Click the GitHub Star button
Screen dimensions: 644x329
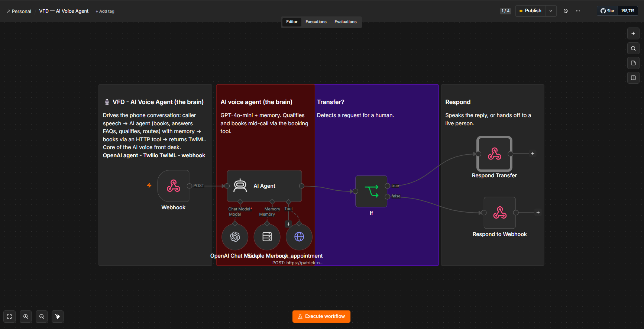[608, 11]
